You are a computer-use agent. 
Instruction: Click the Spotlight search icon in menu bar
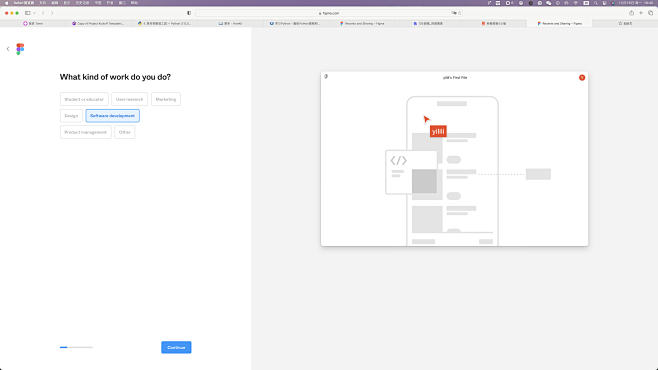click(595, 3)
